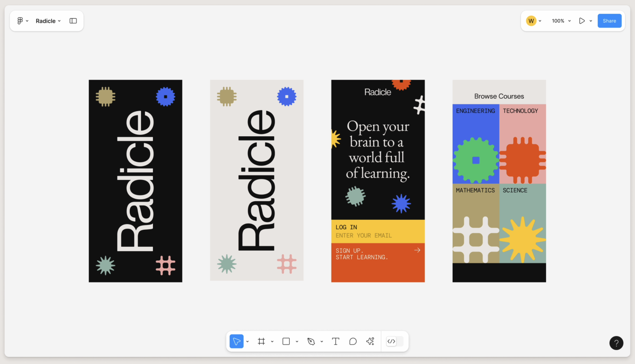Open the AI actions sparkle tool
The width and height of the screenshot is (635, 364).
coord(370,341)
